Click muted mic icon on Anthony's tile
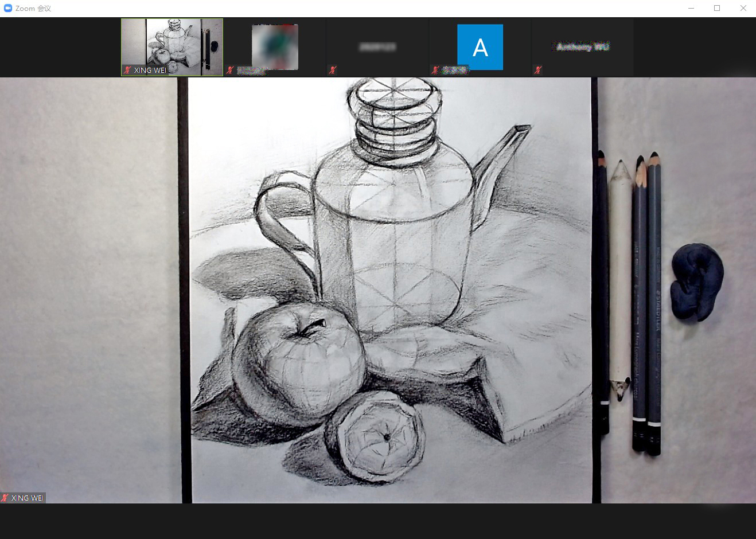Viewport: 756px width, 539px height. (x=537, y=70)
